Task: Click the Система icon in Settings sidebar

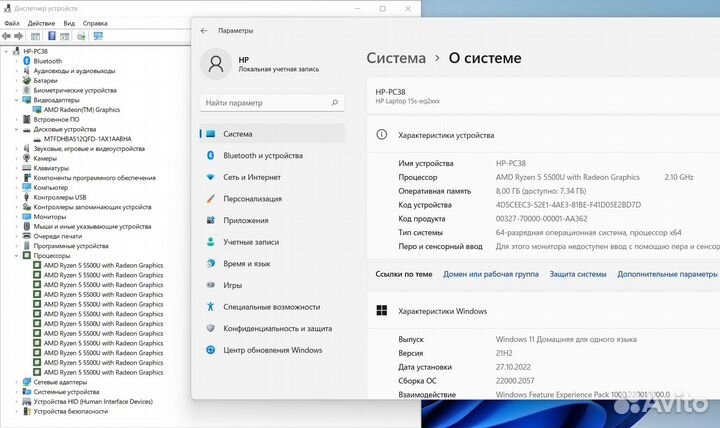Action: (211, 134)
